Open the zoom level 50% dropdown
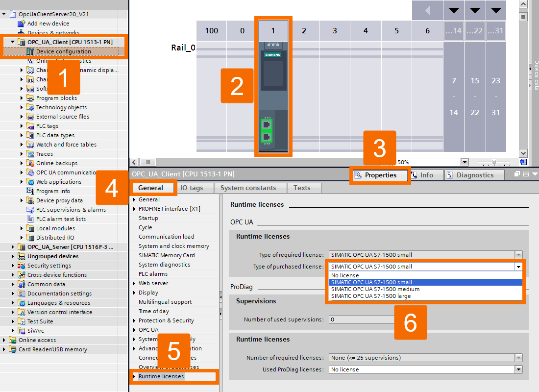Viewport: 539px width, 392px height. point(465,162)
